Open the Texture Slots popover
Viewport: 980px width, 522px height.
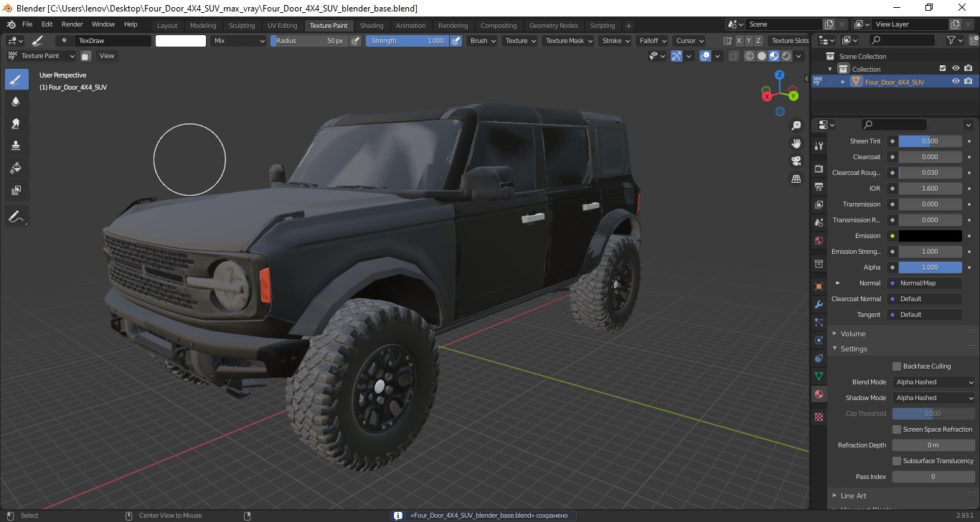tap(790, 41)
